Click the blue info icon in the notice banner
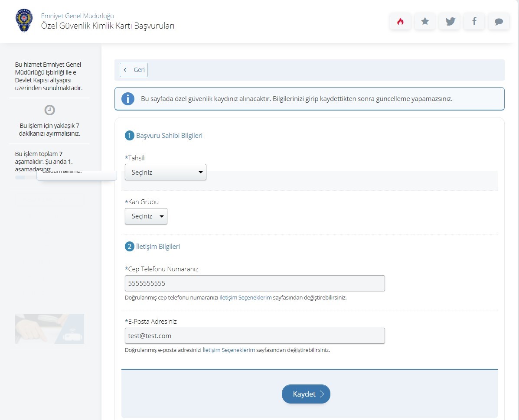Image resolution: width=519 pixels, height=420 pixels. (x=127, y=99)
